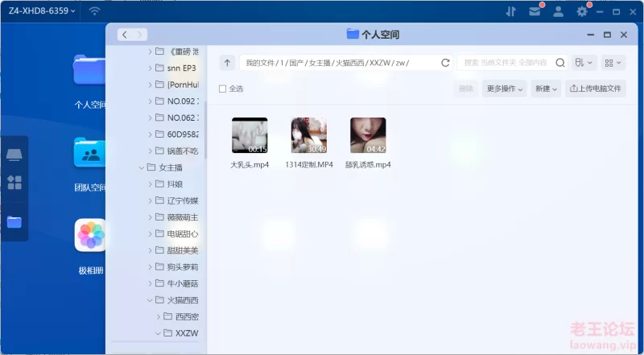Open the 极相册 photo app icon
Image resolution: width=644 pixels, height=355 pixels.
[x=90, y=235]
